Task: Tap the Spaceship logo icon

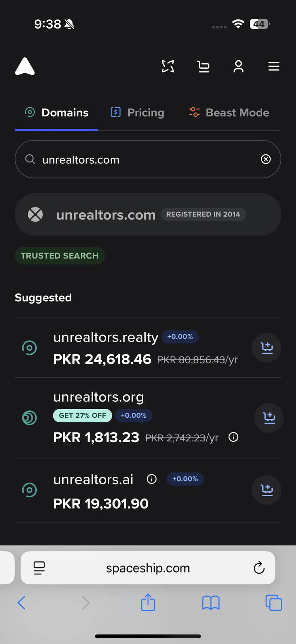Action: coord(25,67)
